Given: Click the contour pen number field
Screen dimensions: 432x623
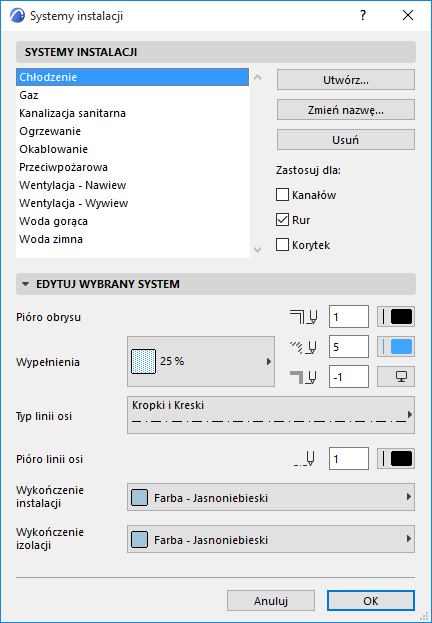Looking at the screenshot, I should [x=349, y=317].
